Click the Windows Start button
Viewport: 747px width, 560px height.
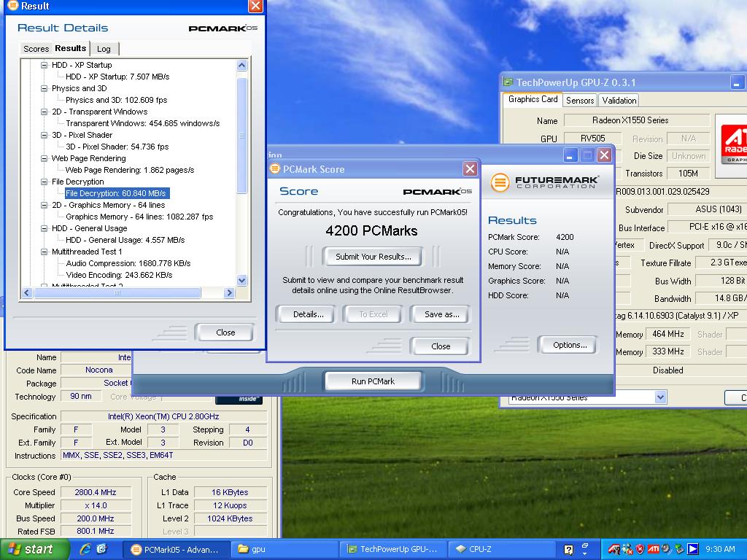coord(34,550)
